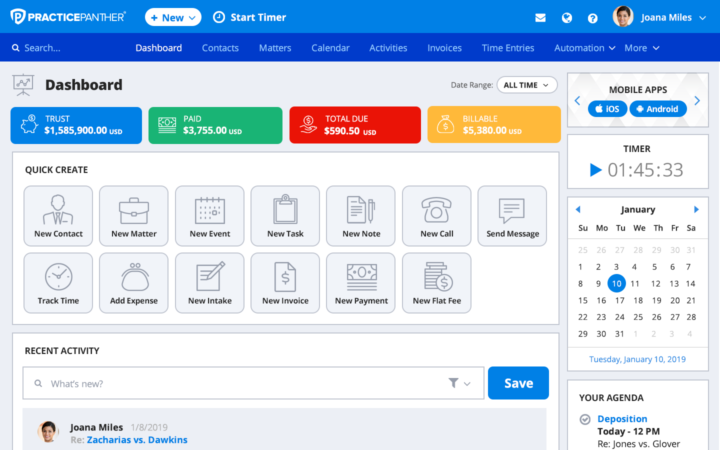Viewport: 720px width, 450px height.
Task: Click the mail envelope icon in header
Action: (540, 17)
